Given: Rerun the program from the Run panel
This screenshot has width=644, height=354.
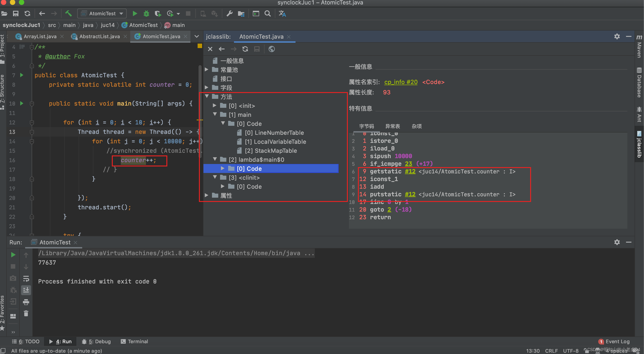Looking at the screenshot, I should point(13,255).
